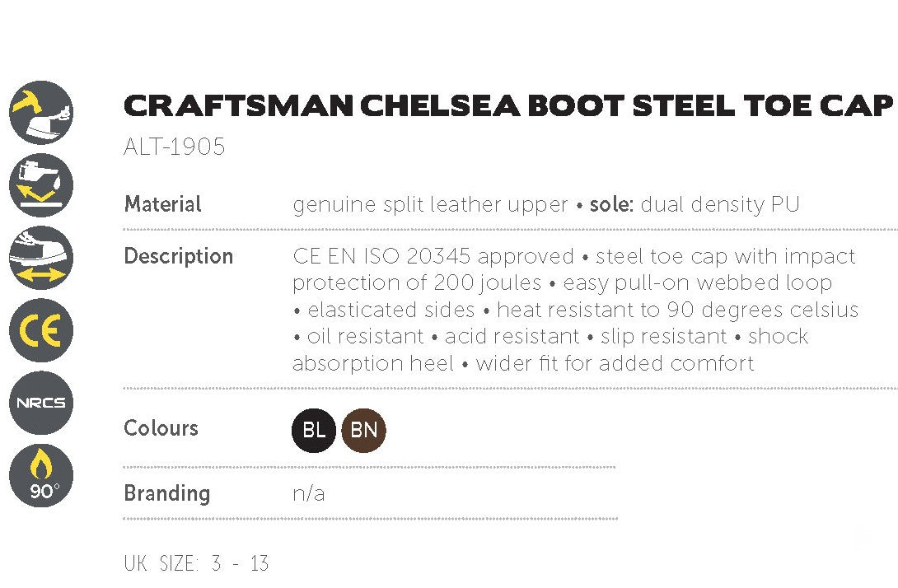Image resolution: width=898 pixels, height=588 pixels.
Task: Click the steel toe cap hammer icon
Action: [x=40, y=112]
